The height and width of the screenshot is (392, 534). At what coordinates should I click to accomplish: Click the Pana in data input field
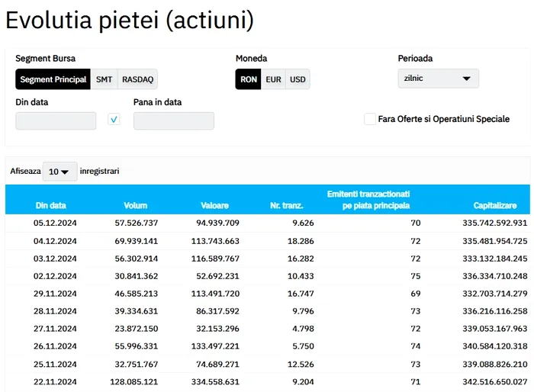pos(173,120)
